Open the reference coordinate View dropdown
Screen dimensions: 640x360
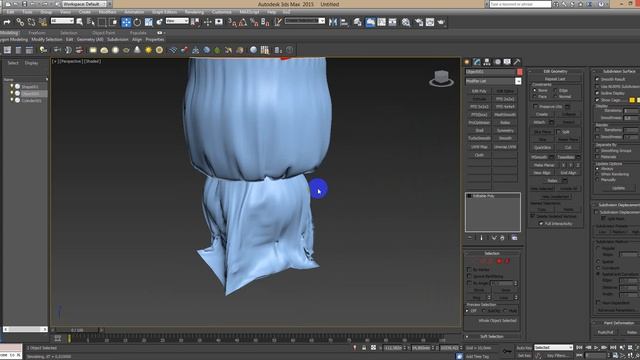[177, 21]
